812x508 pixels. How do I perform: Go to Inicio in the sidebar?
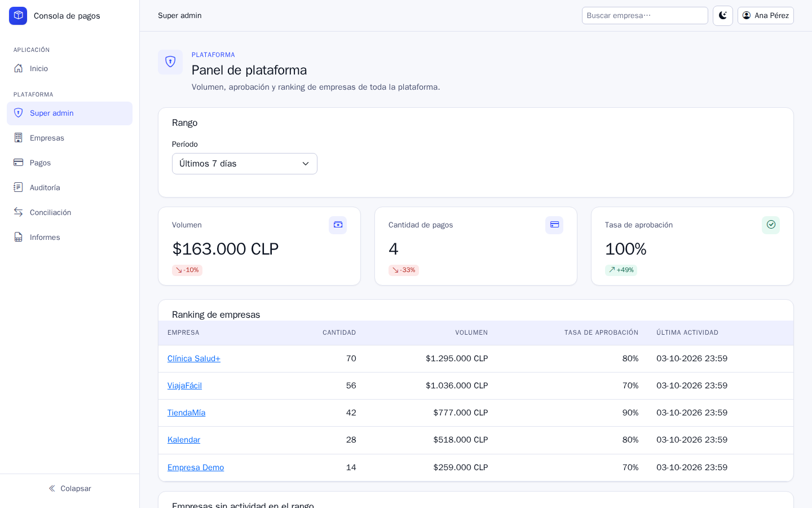(x=69, y=68)
